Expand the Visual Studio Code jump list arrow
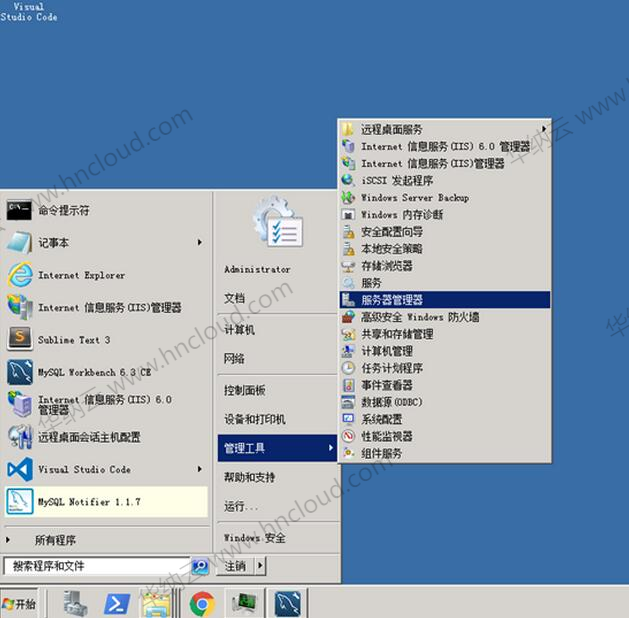629x618 pixels. 200,469
